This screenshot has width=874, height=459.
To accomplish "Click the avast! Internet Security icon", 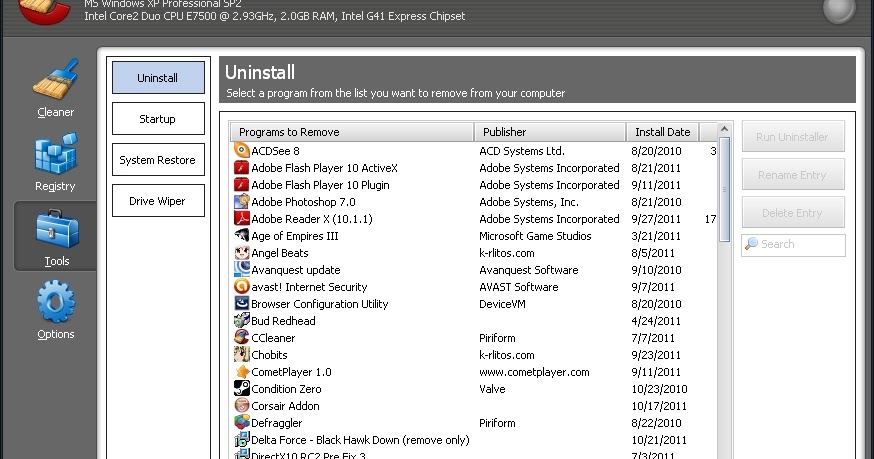I will coord(241,287).
